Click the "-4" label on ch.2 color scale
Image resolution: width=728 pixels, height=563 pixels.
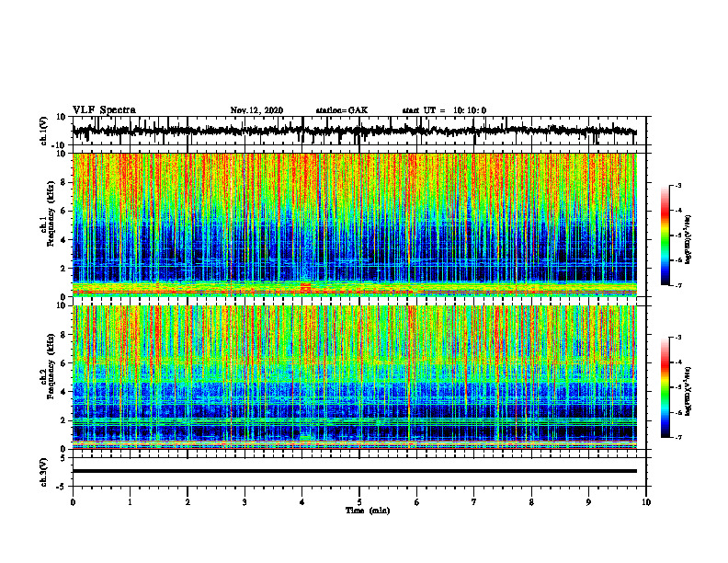point(677,362)
